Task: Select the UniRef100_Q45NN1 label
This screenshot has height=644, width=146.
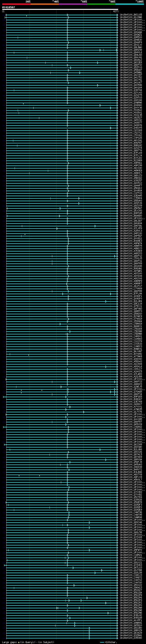Action: click(x=131, y=72)
